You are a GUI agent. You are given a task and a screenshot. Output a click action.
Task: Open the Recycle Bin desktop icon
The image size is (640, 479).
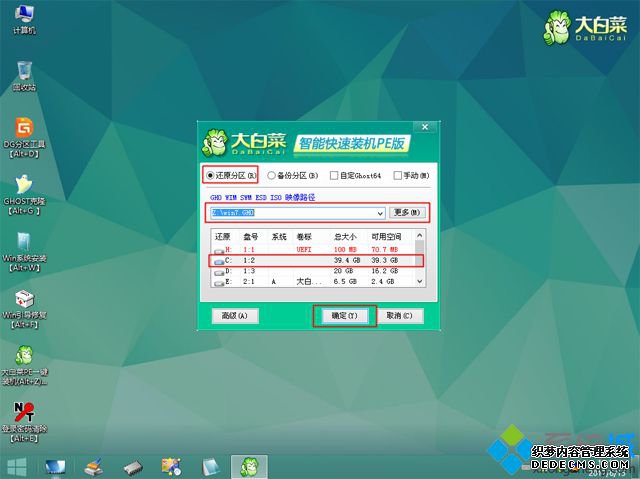pyautogui.click(x=24, y=76)
